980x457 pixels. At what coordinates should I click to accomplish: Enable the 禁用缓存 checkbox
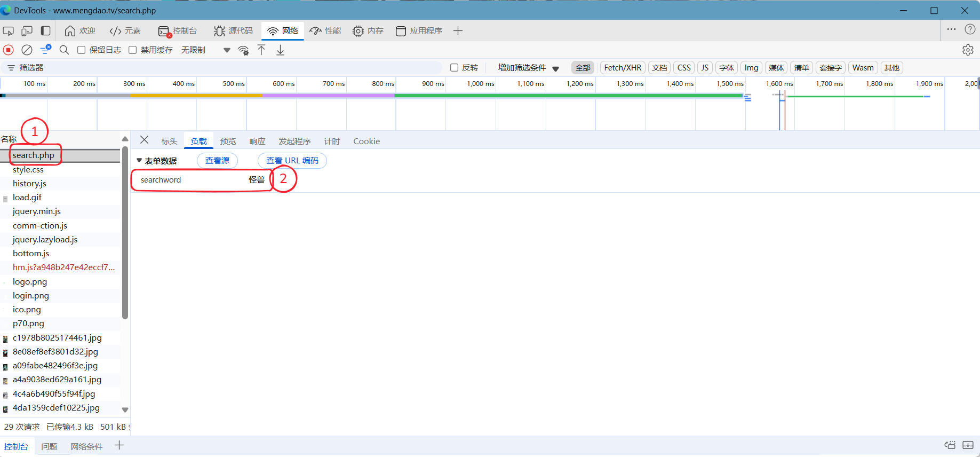133,50
